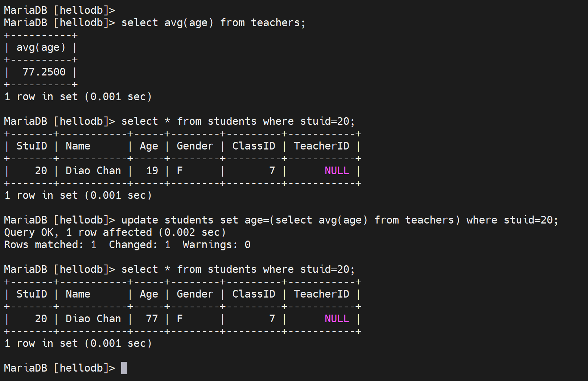Viewport: 588px width, 381px height.
Task: Click the update students query command line
Action: 339,220
